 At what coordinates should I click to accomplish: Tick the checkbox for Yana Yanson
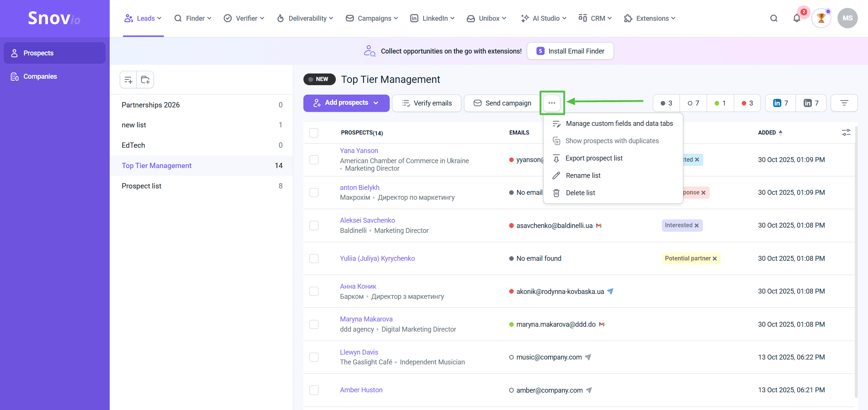tap(314, 160)
